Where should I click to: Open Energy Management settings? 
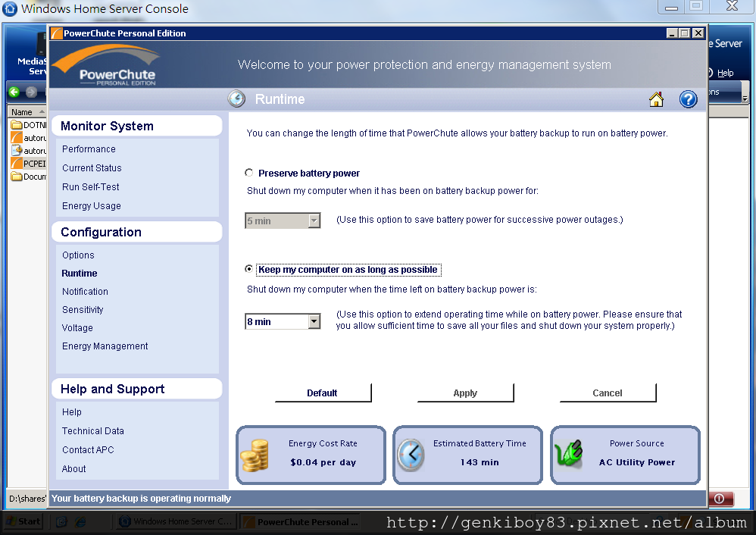tap(105, 346)
